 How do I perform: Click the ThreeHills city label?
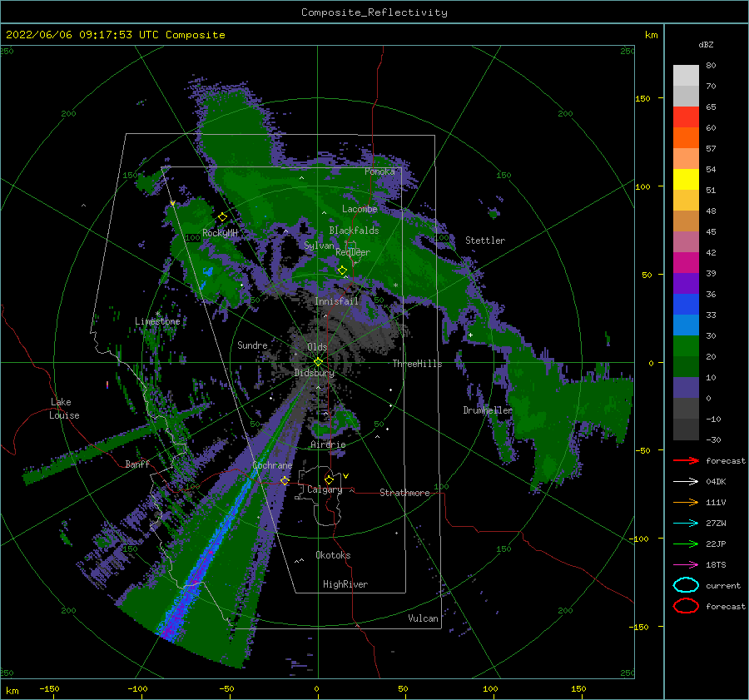click(417, 364)
